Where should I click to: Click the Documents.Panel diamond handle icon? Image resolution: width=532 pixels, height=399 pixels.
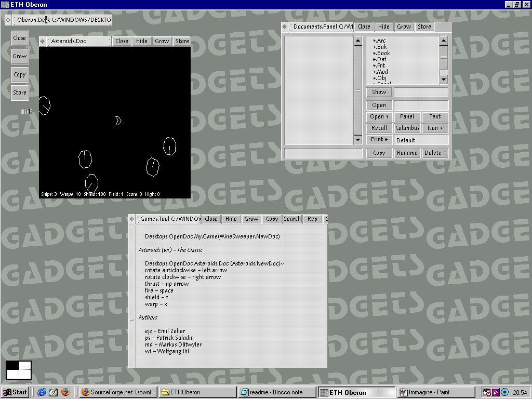click(285, 26)
